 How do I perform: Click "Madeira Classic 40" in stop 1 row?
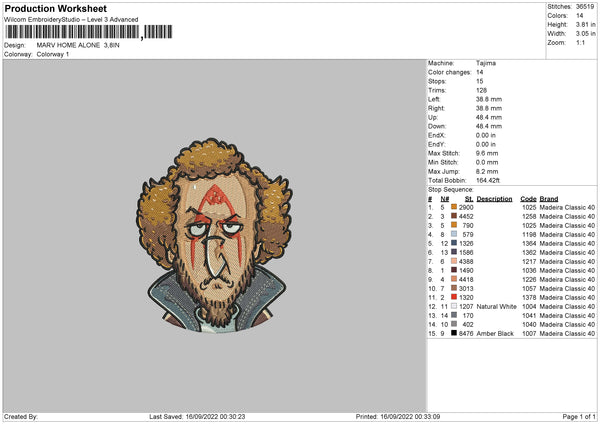[x=567, y=207]
